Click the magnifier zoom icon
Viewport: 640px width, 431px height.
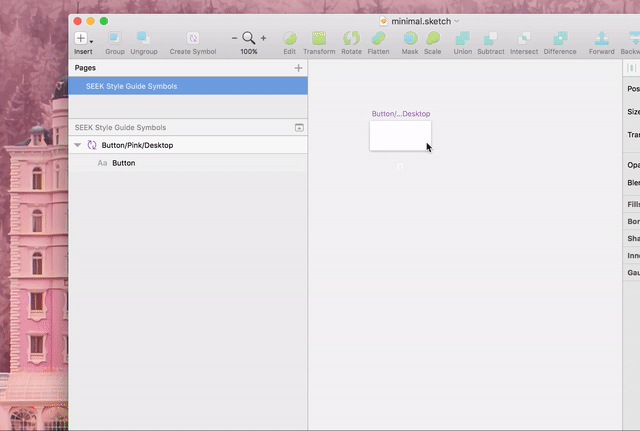249,38
